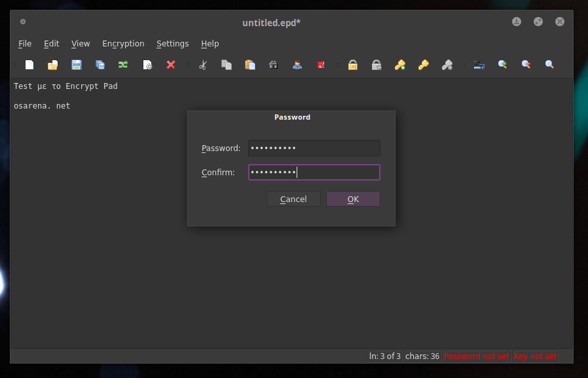588x378 pixels.
Task: Copy text using the copy icon
Action: click(x=227, y=65)
